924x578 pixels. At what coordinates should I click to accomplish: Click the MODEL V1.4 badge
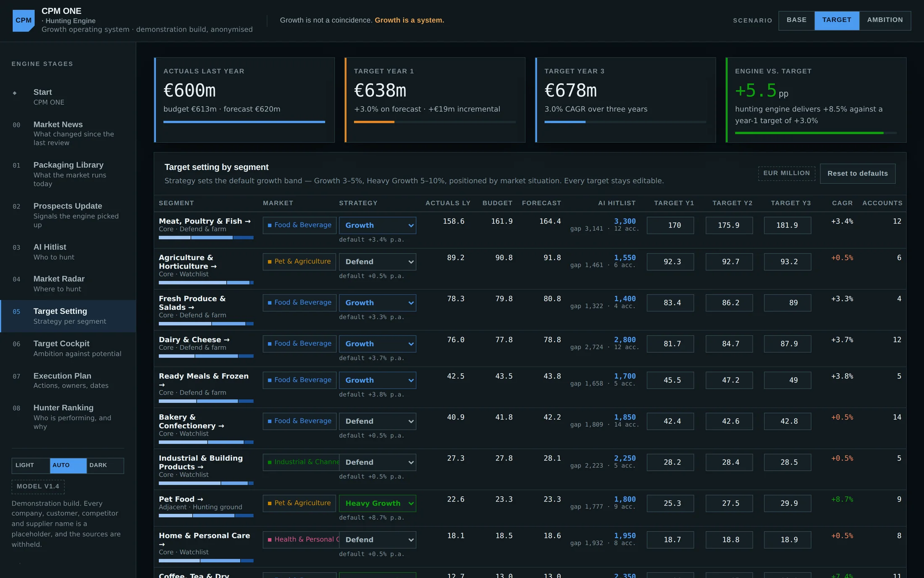pyautogui.click(x=38, y=486)
